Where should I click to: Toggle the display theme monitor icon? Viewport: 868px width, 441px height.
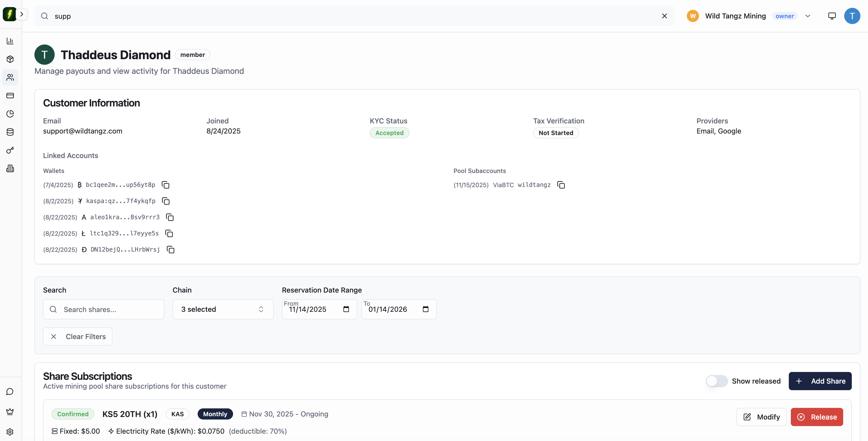click(832, 16)
